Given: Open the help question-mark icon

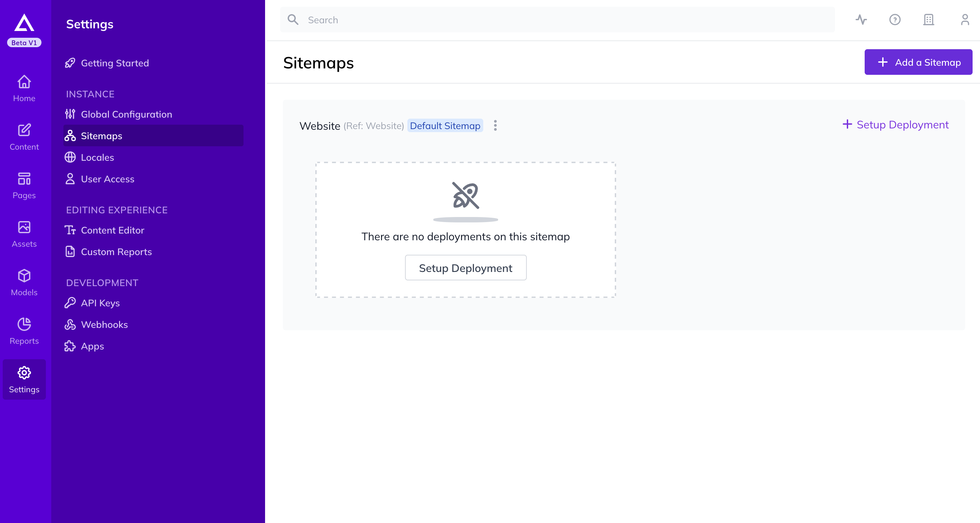Looking at the screenshot, I should [895, 20].
